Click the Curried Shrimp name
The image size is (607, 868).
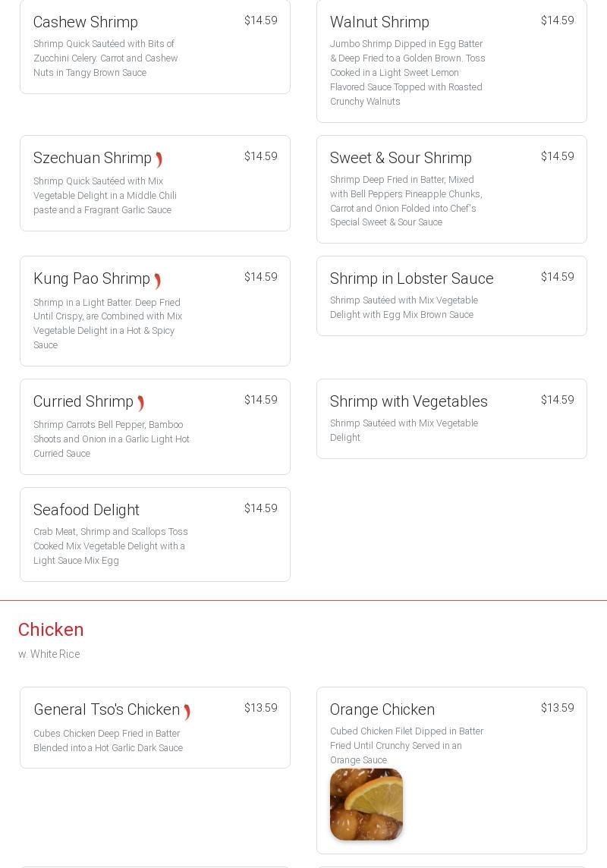[83, 401]
